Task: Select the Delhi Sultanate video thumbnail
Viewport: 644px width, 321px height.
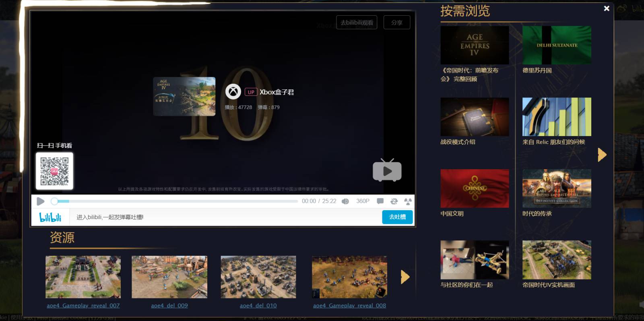Action: (x=557, y=45)
